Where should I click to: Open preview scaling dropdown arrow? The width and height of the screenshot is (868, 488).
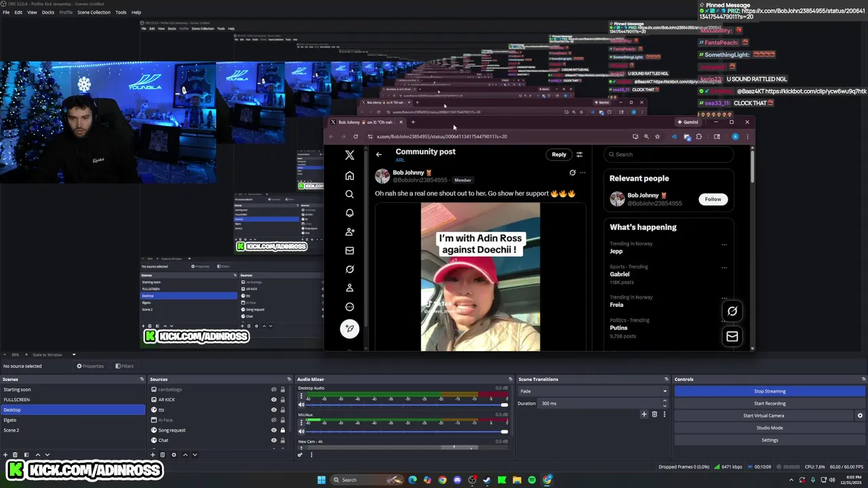pos(74,354)
